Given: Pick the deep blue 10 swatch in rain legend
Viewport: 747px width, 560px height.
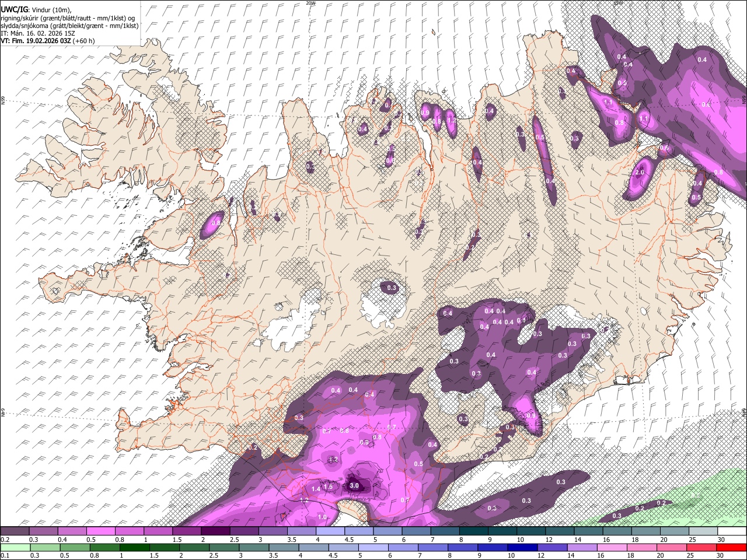Looking at the screenshot, I should 523,548.
